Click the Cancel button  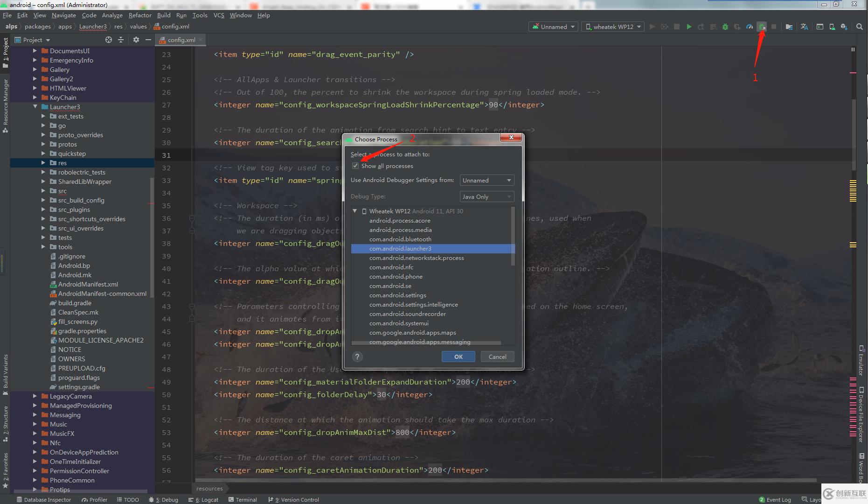[497, 357]
